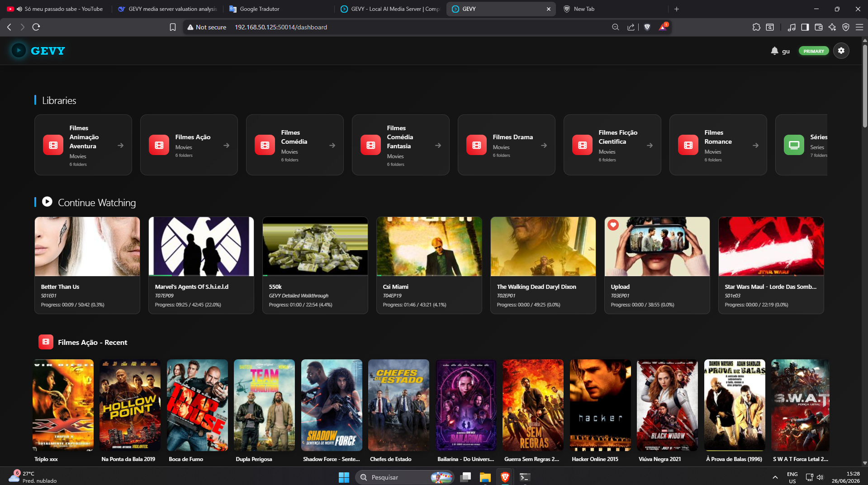Image resolution: width=868 pixels, height=485 pixels.
Task: Open Brave wallet icon in toolbar
Action: point(818,27)
